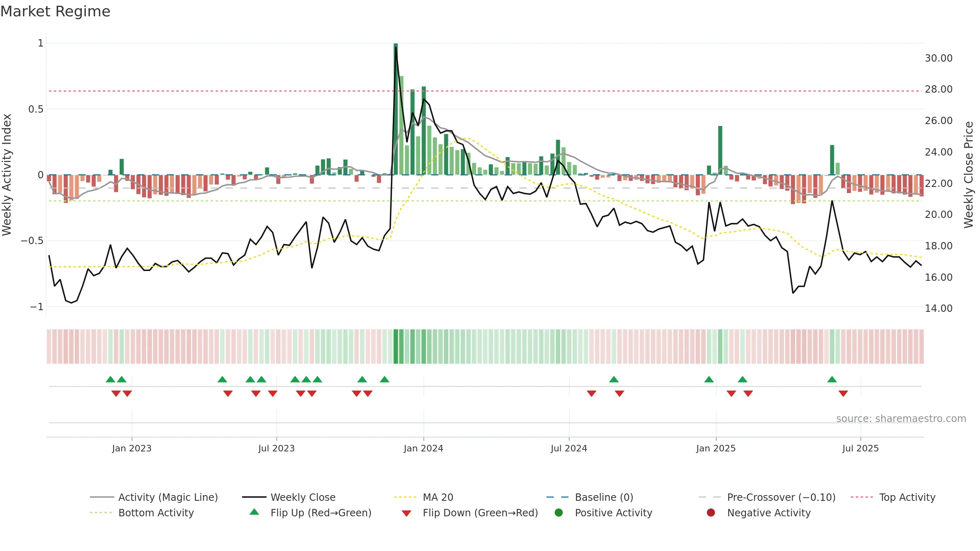The image size is (980, 551).
Task: Click the red Flip Down triangle in legend
Action: click(x=406, y=513)
